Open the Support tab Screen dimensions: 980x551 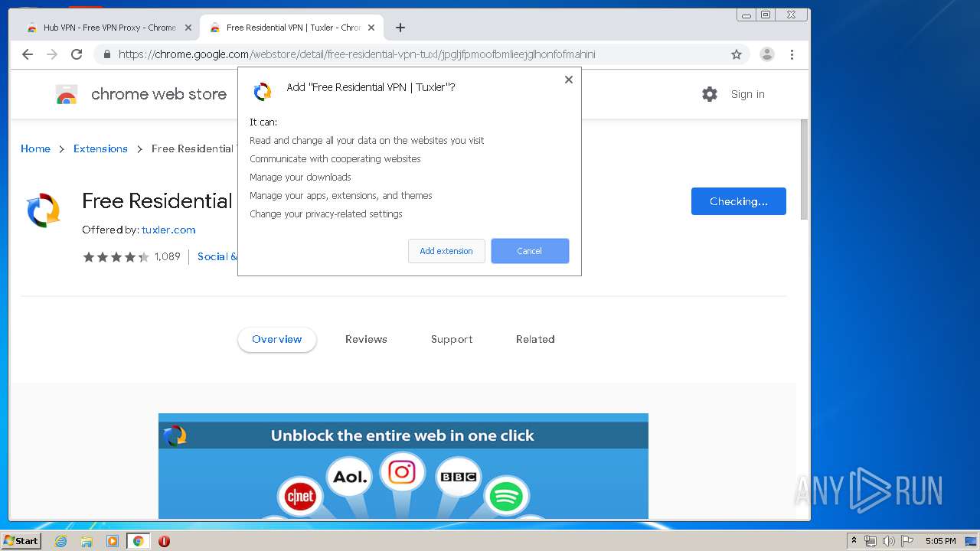click(452, 339)
